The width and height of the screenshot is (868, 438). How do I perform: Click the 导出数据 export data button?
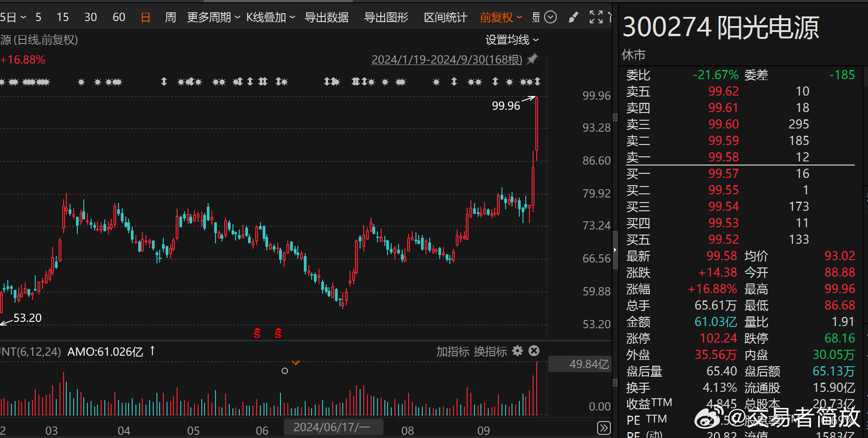[x=327, y=17]
